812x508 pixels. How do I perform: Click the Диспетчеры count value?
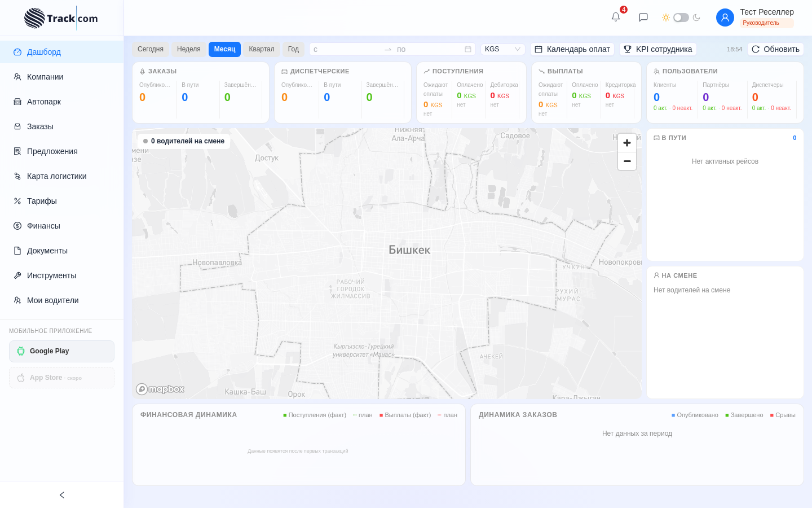tap(755, 97)
